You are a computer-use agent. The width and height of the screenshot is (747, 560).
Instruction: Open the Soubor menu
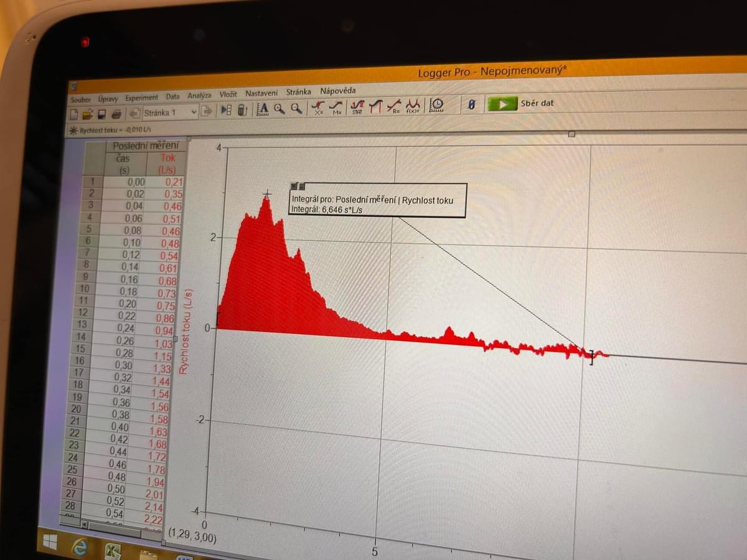80,100
